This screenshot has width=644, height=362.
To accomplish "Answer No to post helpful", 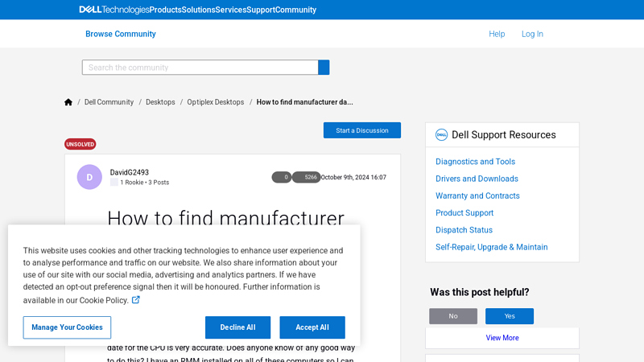I will click(x=453, y=316).
